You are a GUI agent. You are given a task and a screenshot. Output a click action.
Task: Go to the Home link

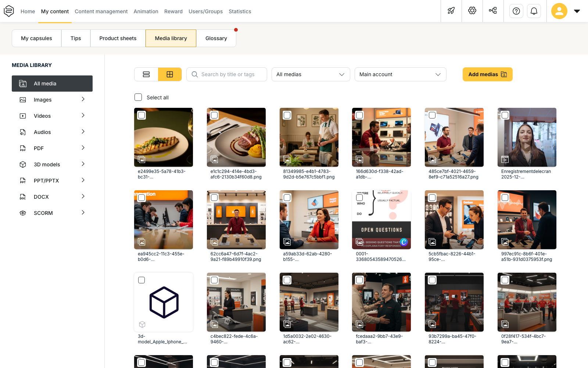pos(28,11)
